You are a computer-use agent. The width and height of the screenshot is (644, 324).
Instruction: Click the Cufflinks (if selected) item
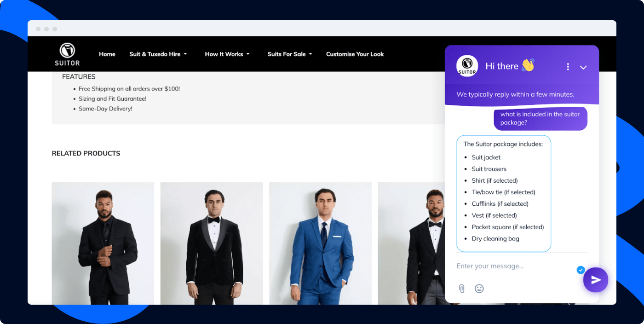500,204
